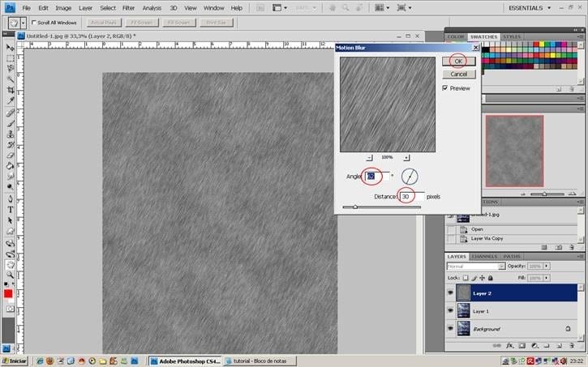Click the red foreground color swatch
Screen dimensions: 588x367
point(8,293)
